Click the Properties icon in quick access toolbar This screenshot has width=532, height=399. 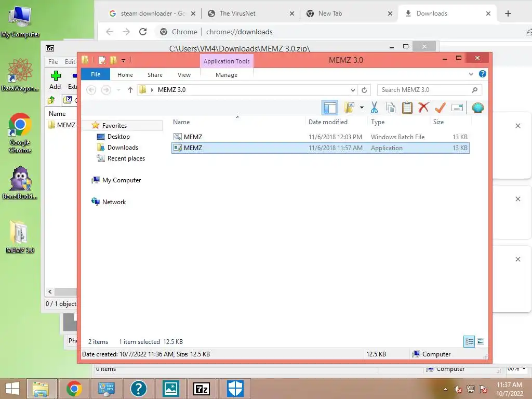point(102,60)
